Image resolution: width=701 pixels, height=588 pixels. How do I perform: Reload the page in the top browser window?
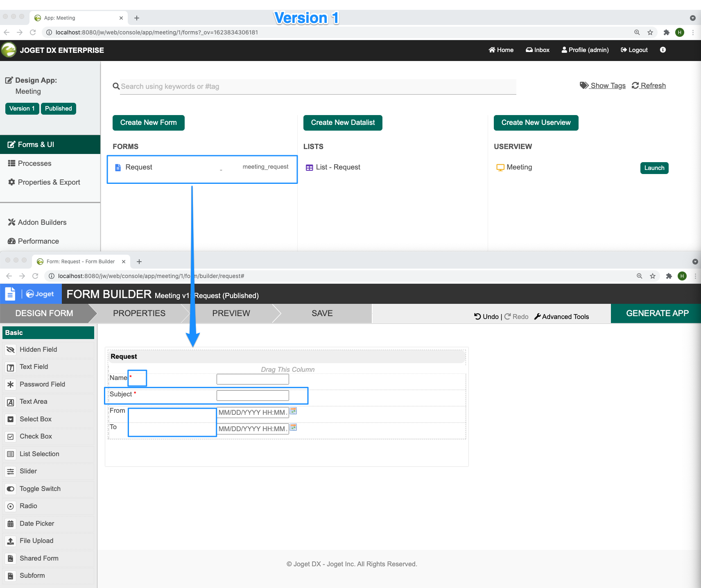click(x=33, y=32)
